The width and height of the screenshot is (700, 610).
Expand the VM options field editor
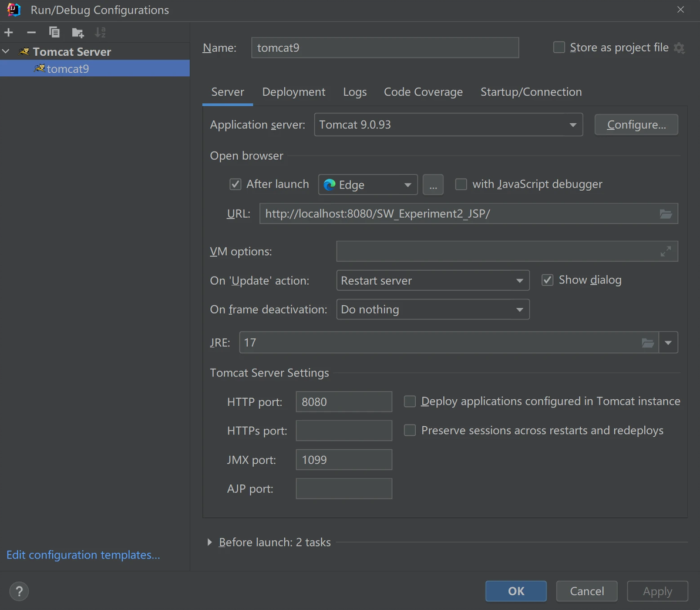click(665, 252)
